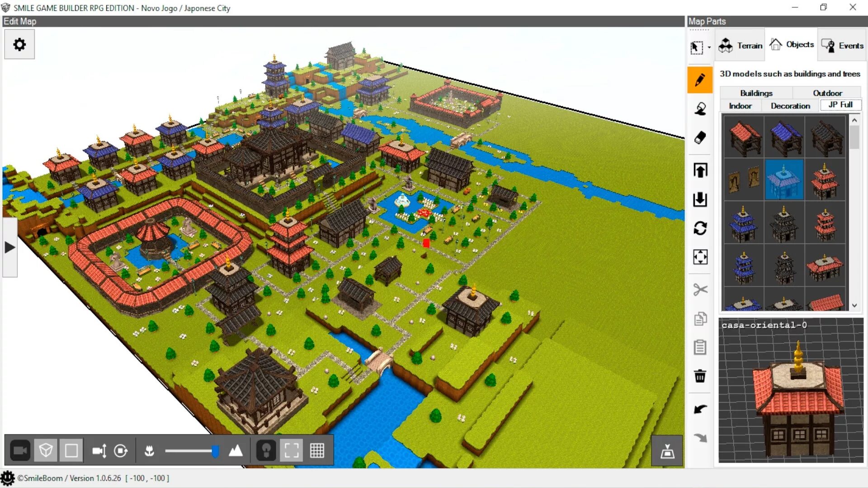Click the lower height down-arrow icon

(700, 199)
